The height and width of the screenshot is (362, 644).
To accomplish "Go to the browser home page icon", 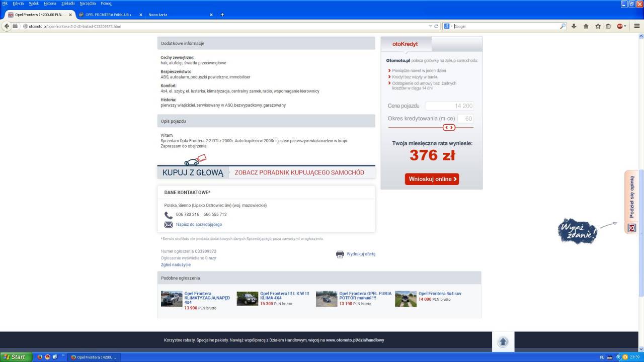I will [x=586, y=26].
